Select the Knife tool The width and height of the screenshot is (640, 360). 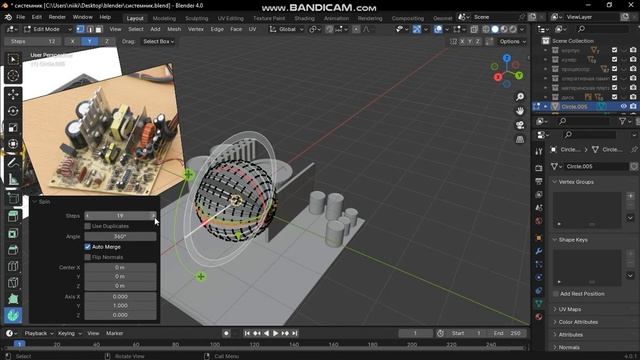pyautogui.click(x=13, y=282)
